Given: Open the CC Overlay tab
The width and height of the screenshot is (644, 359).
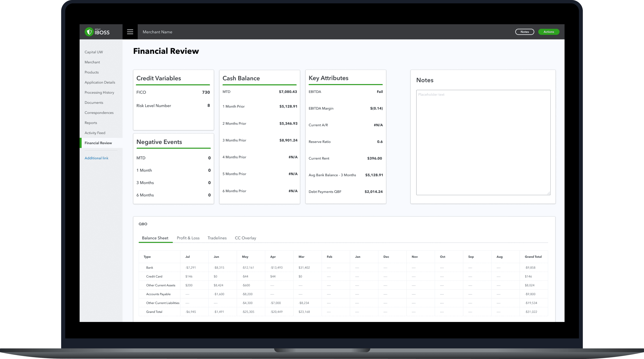Looking at the screenshot, I should point(245,238).
